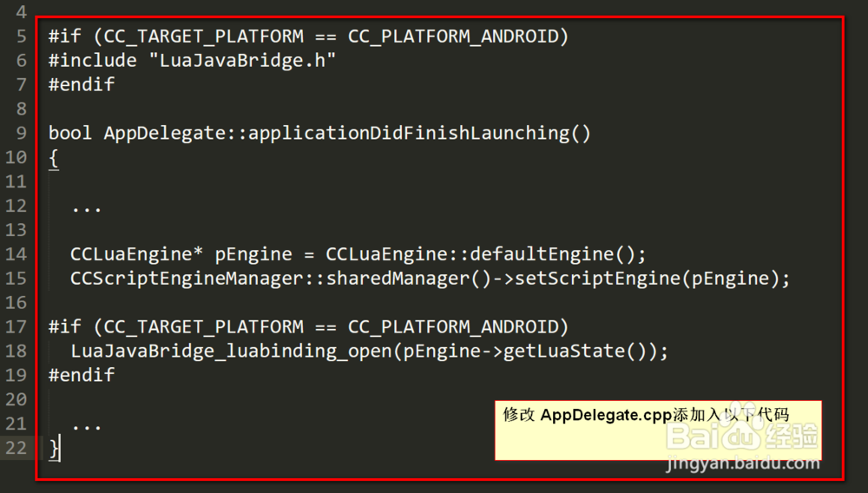868x493 pixels.
Task: Click line number 22 in gutter
Action: pos(16,448)
